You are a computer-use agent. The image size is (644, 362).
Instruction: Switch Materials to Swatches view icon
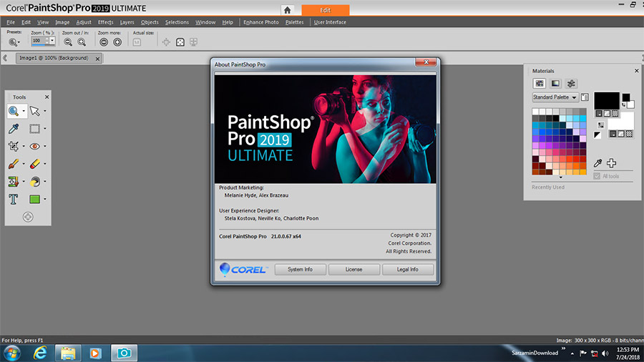click(540, 84)
